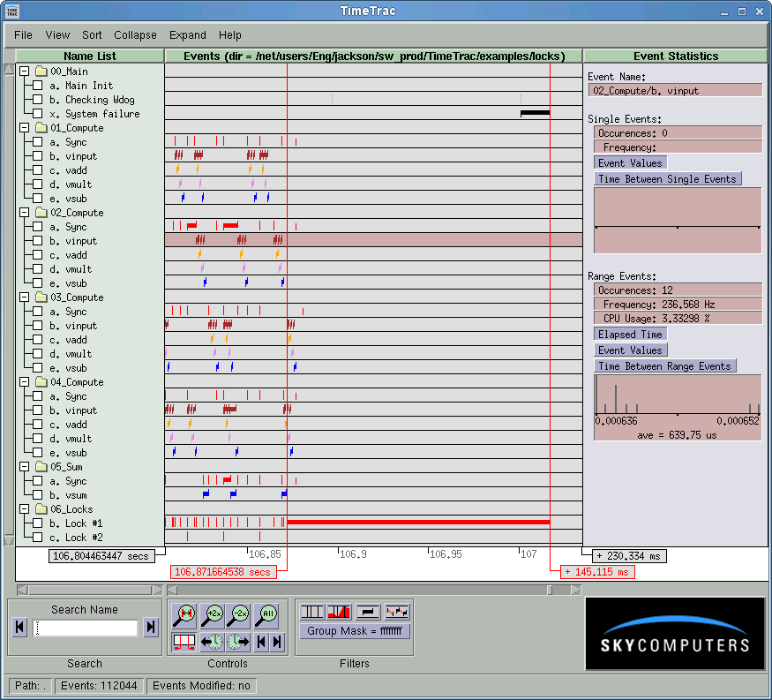Zoom out with the -2x magnifier

coord(238,614)
